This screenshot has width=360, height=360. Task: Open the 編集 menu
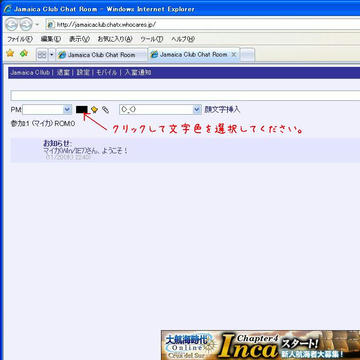click(50, 39)
